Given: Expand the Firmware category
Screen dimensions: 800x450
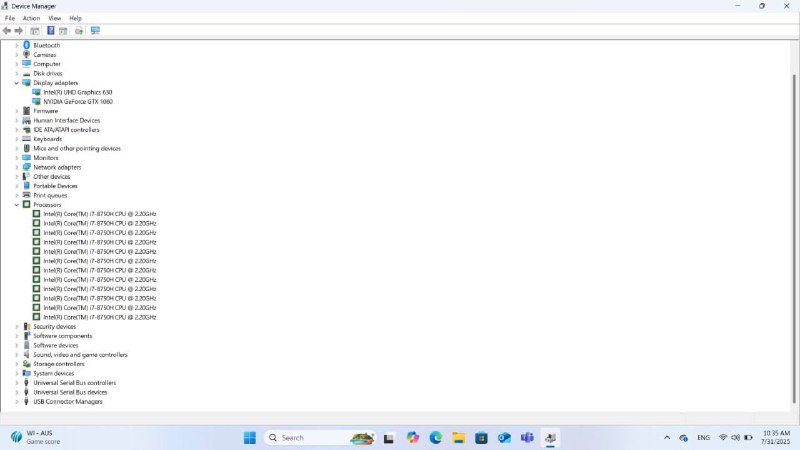Looking at the screenshot, I should coord(16,111).
